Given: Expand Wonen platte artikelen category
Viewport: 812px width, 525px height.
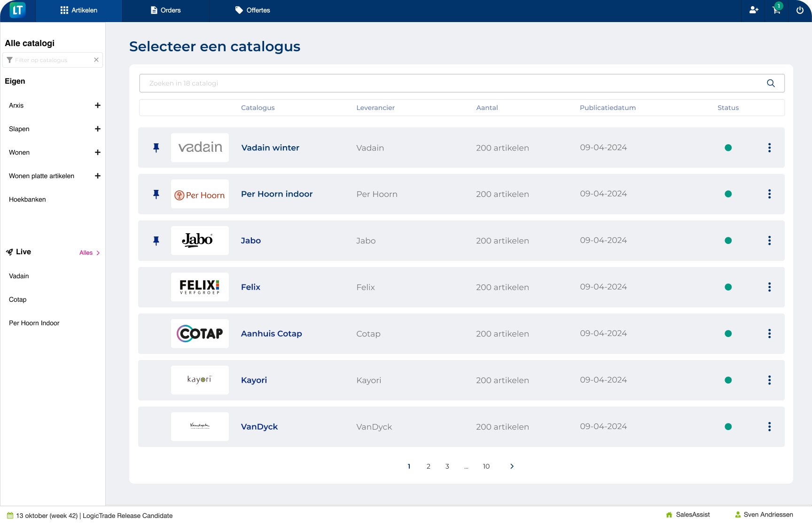Looking at the screenshot, I should 98,176.
